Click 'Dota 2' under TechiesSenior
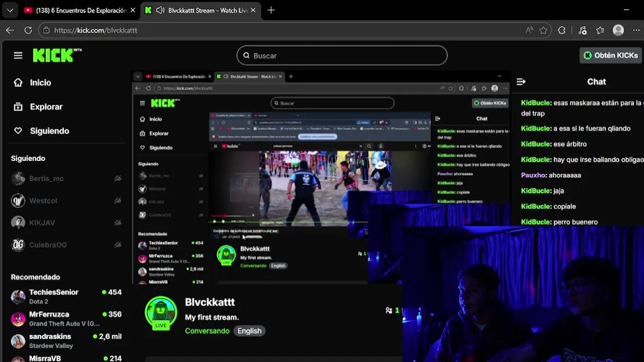 [39, 302]
